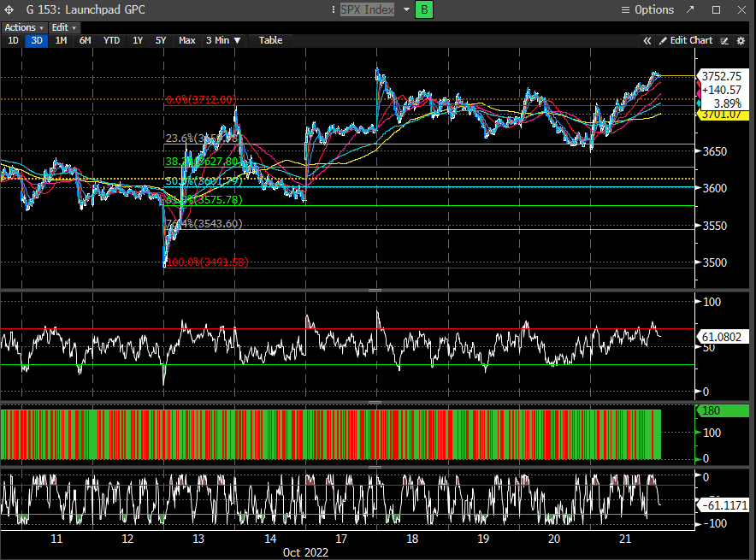Open the Options hamburger menu
The image size is (756, 560).
click(x=647, y=9)
